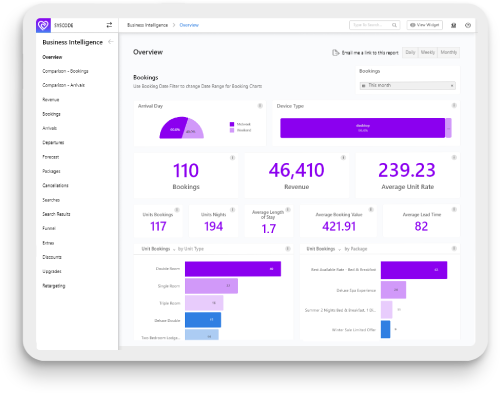Open Revenue in the sidebar
Viewport: 500px width, 393px height.
click(x=51, y=100)
